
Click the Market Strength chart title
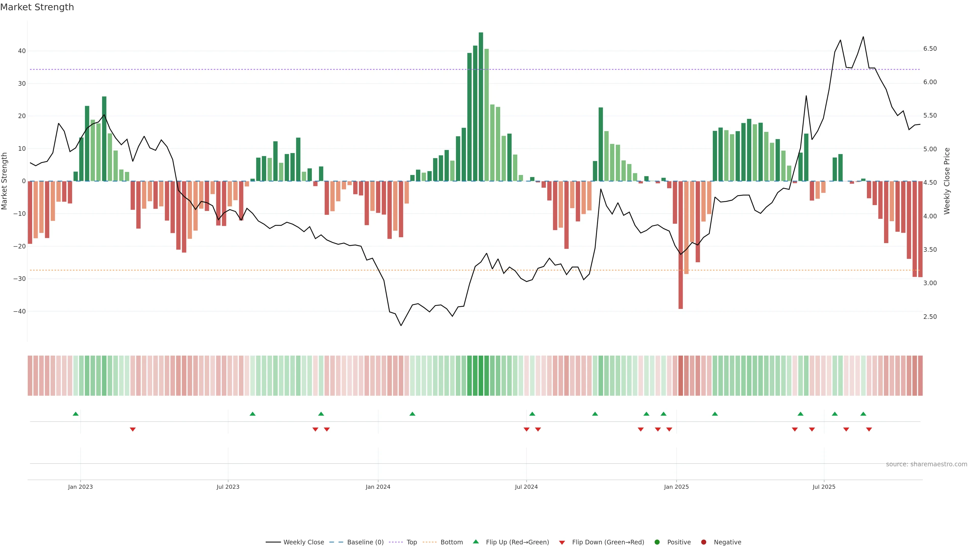(x=37, y=7)
